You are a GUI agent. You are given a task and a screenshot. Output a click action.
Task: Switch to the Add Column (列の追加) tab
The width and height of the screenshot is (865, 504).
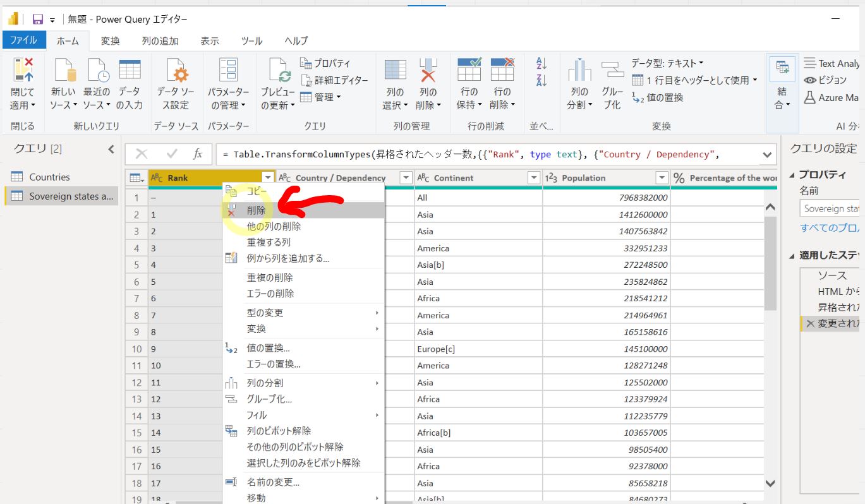pyautogui.click(x=160, y=40)
